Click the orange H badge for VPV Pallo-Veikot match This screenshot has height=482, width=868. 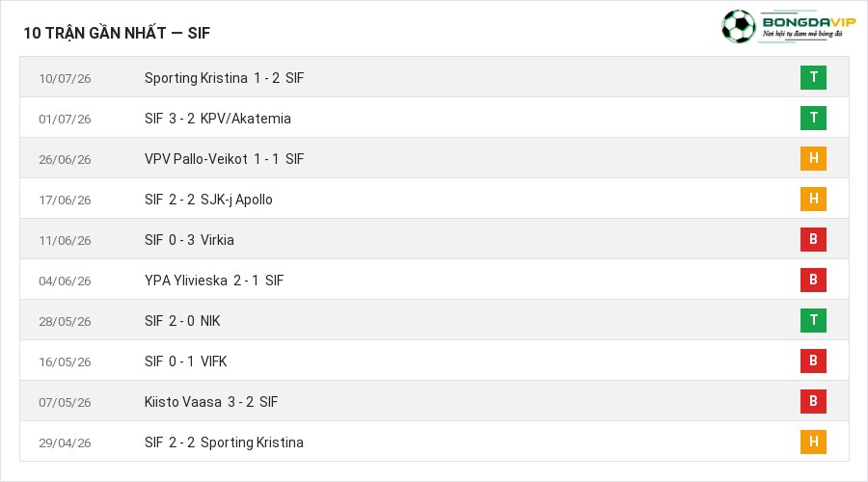813,158
